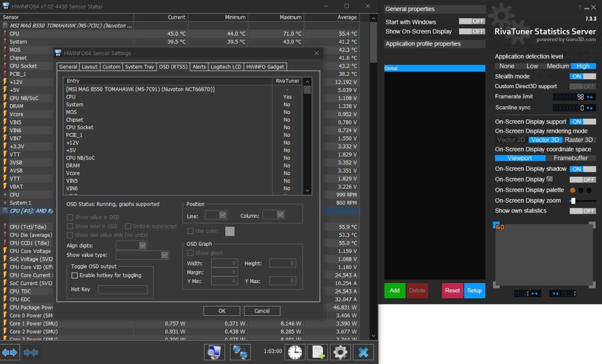Click Framerate limit arrows icon

coord(590,97)
